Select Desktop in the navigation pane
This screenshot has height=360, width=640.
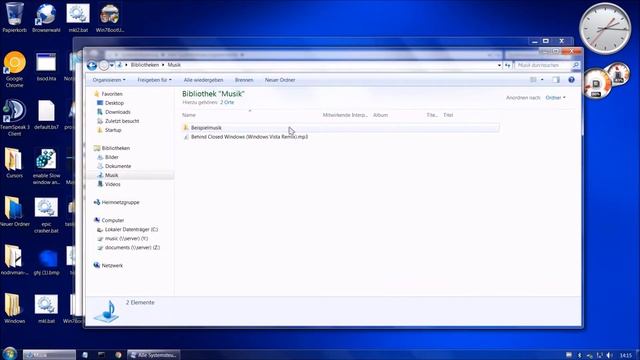[114, 103]
